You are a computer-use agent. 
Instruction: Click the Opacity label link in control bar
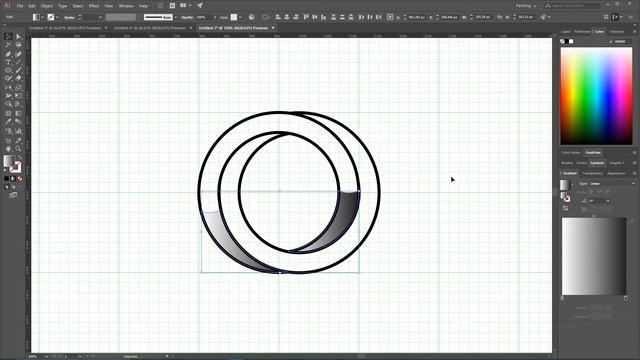[x=187, y=17]
